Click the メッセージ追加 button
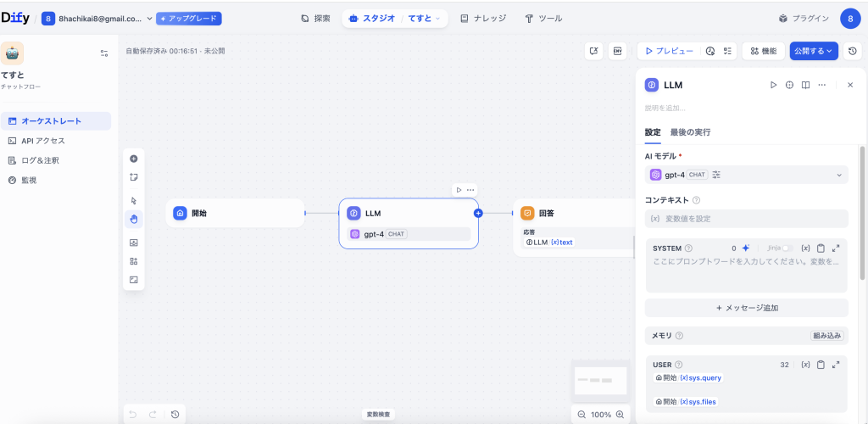Image resolution: width=868 pixels, height=424 pixels. coord(746,308)
